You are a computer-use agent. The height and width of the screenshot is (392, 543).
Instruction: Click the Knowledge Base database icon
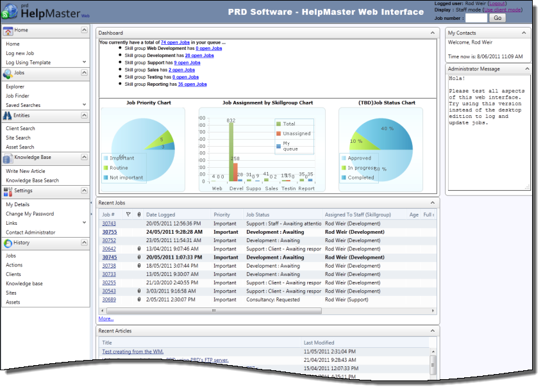(x=8, y=158)
